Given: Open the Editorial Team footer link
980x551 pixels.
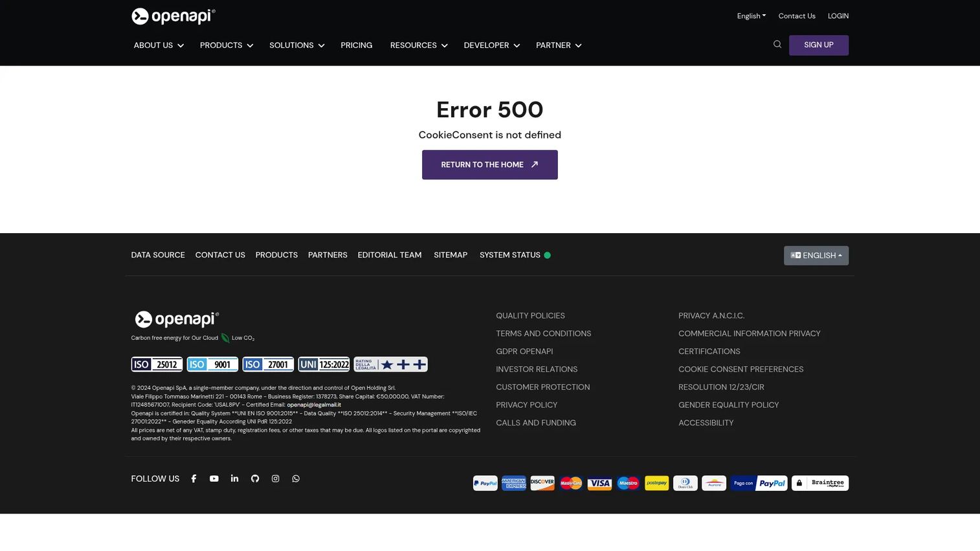Looking at the screenshot, I should (x=390, y=255).
